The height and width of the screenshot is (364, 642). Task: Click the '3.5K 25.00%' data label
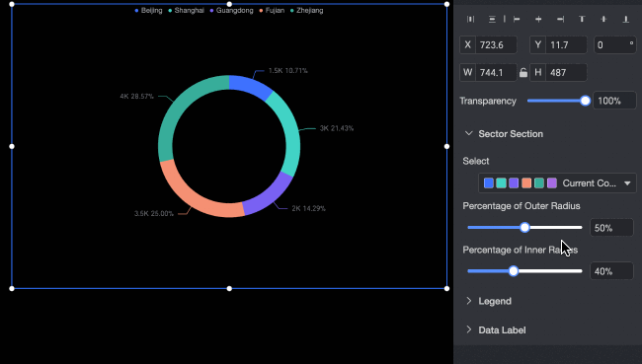tap(154, 213)
